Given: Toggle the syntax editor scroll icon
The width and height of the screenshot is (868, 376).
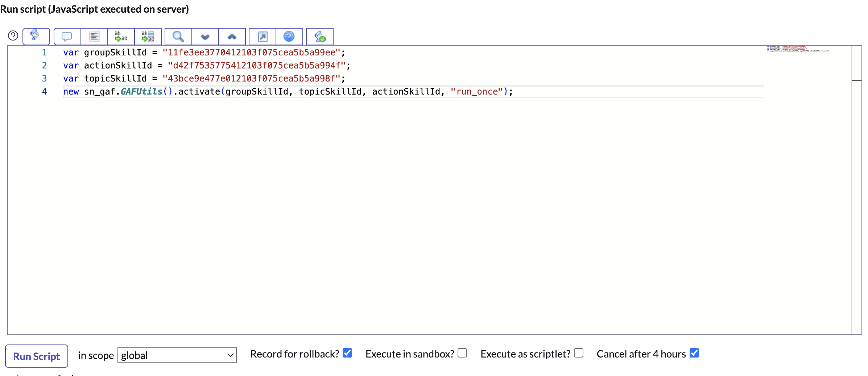Looking at the screenshot, I should pos(36,36).
